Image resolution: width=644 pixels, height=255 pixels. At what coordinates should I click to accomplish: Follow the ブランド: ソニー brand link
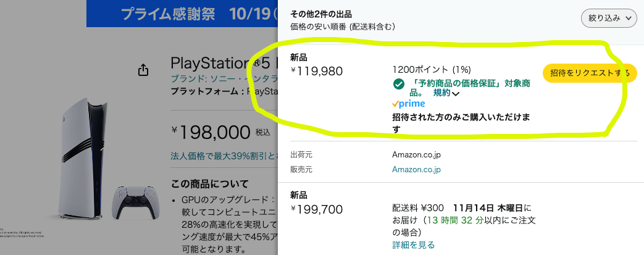click(x=222, y=80)
